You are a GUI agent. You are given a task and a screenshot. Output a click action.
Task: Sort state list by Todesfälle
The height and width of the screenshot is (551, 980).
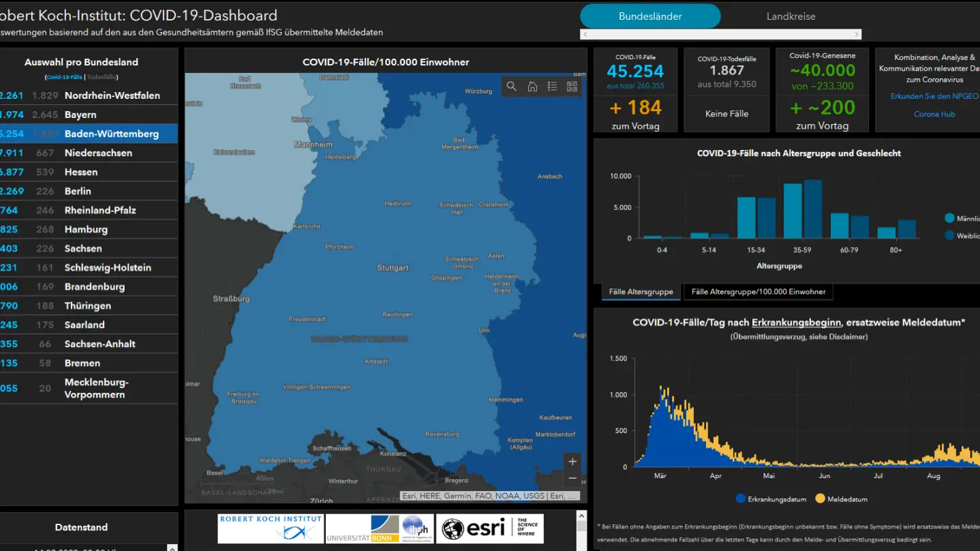102,78
